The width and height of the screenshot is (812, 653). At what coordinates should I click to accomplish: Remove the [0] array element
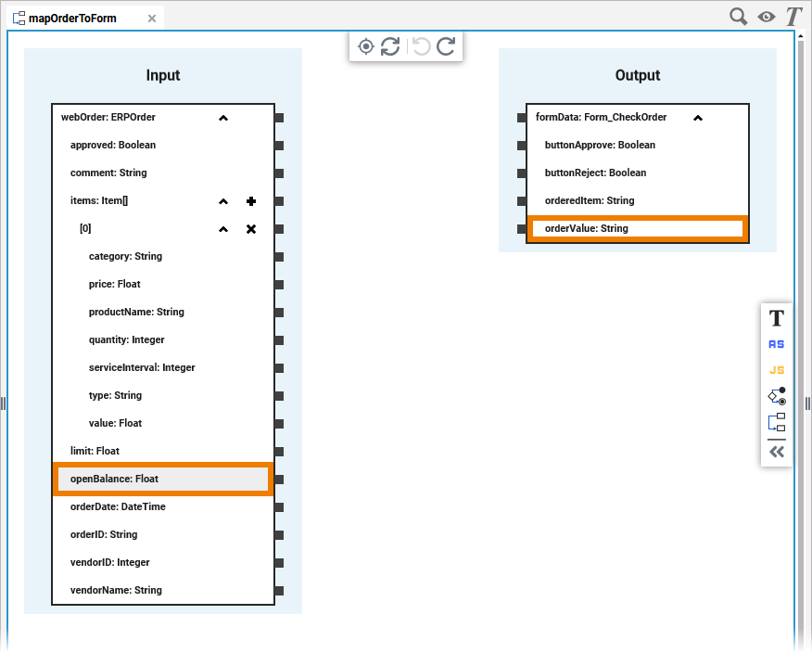(x=251, y=229)
